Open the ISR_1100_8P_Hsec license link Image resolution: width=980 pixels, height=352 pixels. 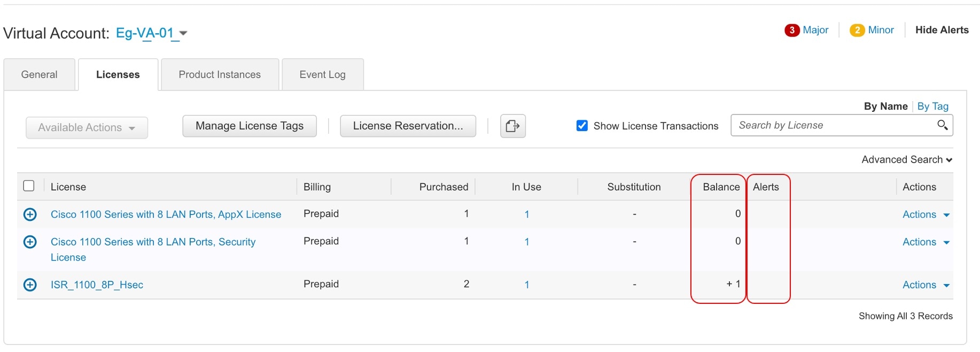pos(97,285)
